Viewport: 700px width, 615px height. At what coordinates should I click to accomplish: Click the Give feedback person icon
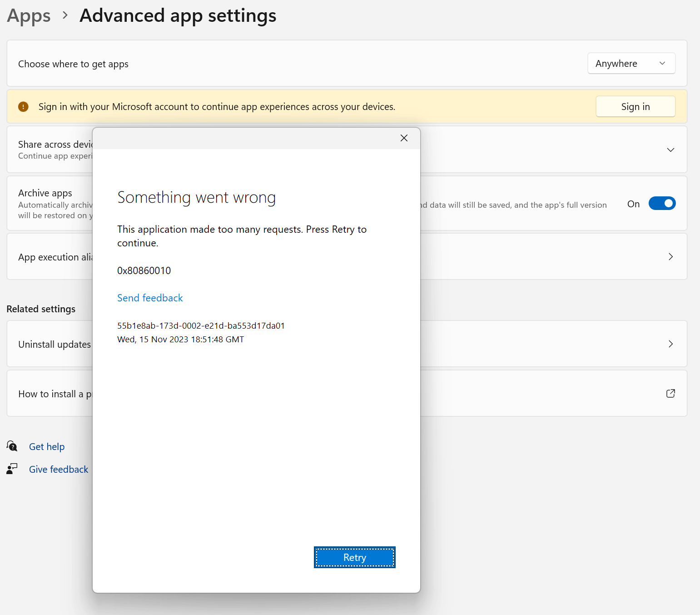[x=12, y=469]
